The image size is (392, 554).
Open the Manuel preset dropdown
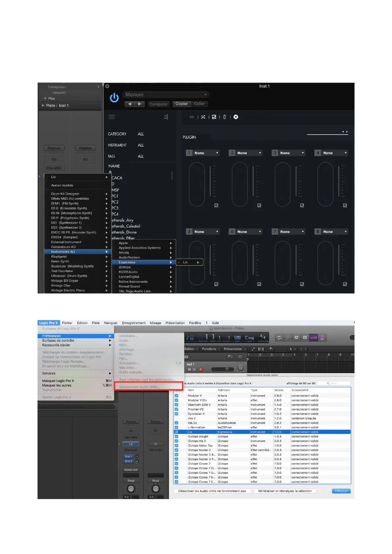pos(166,94)
